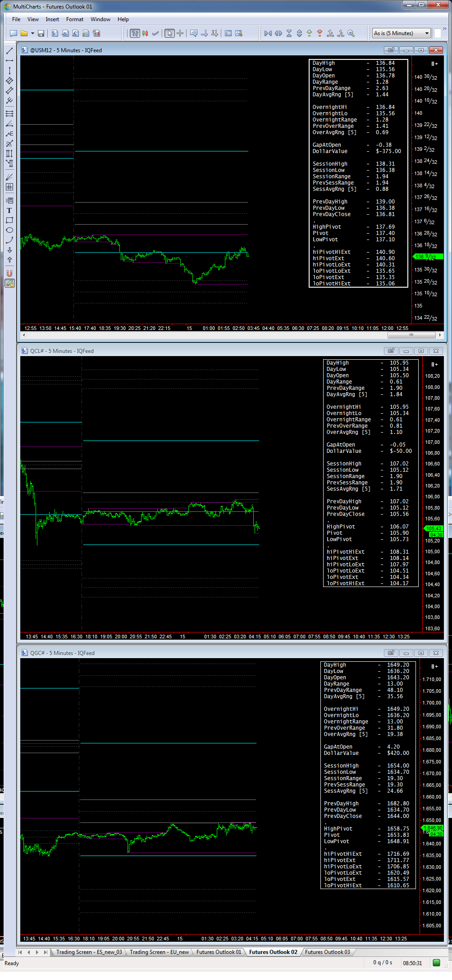The image size is (452, 980).
Task: Click the New chart window icon
Action: click(14, 33)
